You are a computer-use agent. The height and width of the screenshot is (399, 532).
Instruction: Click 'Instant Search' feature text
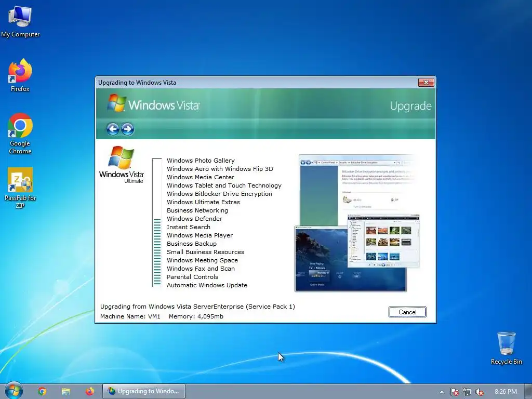[x=188, y=227]
